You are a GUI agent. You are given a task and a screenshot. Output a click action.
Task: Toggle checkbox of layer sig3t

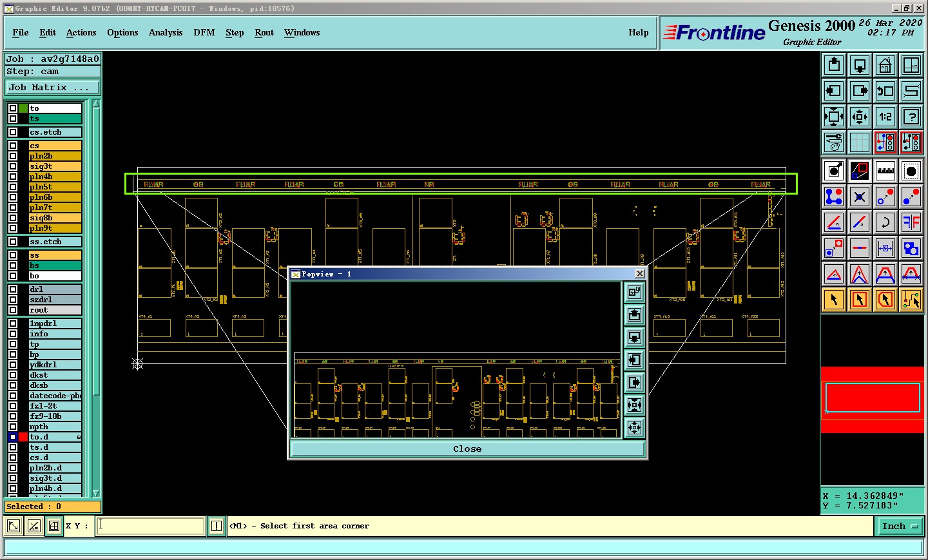pyautogui.click(x=13, y=166)
